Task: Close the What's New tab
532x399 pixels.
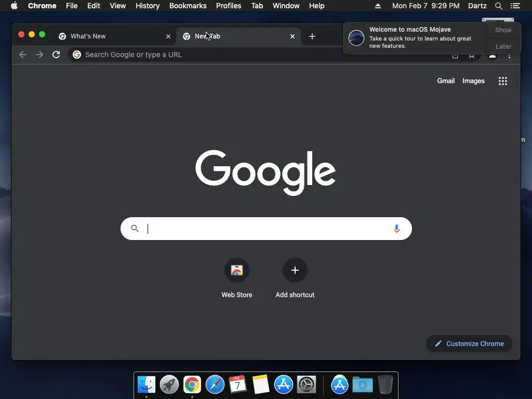Action: 168,36
